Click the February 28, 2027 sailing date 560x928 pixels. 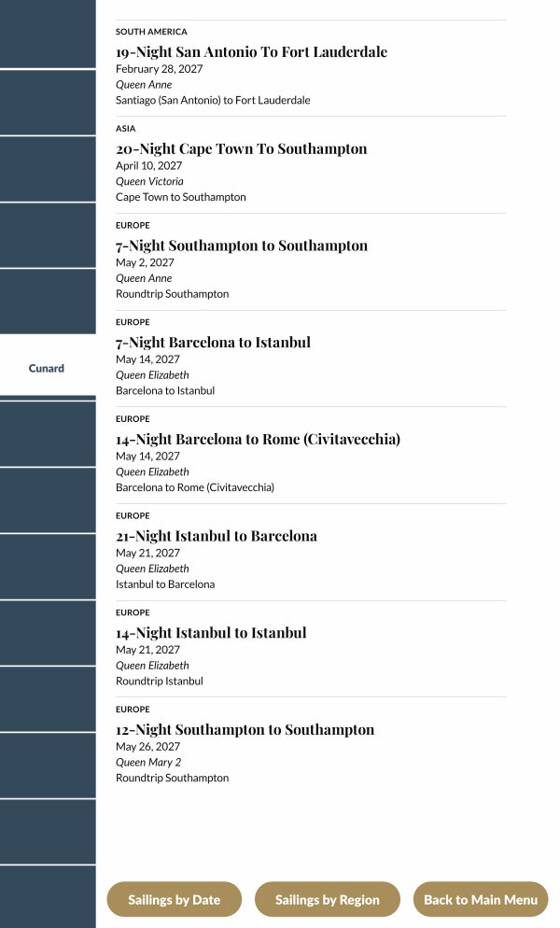click(159, 69)
